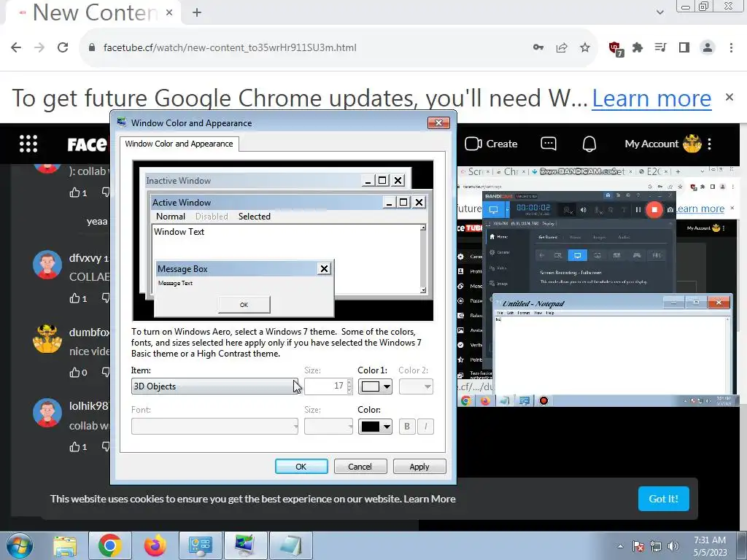The image size is (747, 560).
Task: Click the video player thumbnail area
Action: [597, 286]
